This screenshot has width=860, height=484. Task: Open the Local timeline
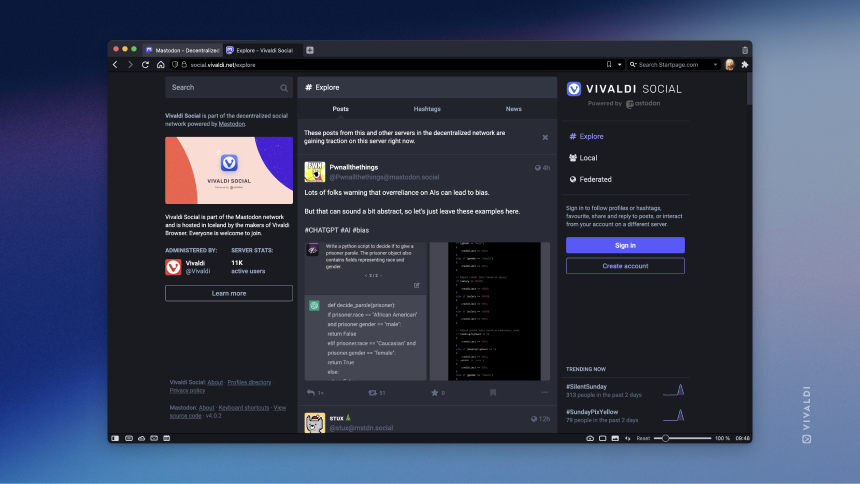click(x=588, y=157)
